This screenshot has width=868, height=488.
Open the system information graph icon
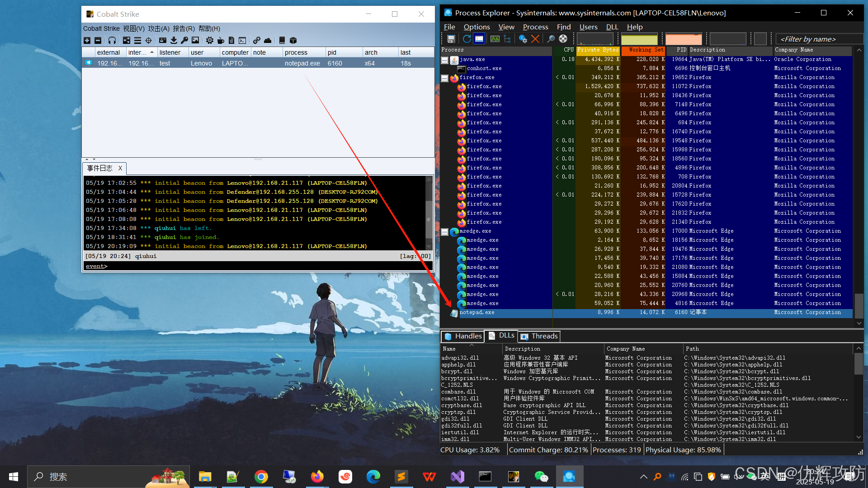pos(495,39)
